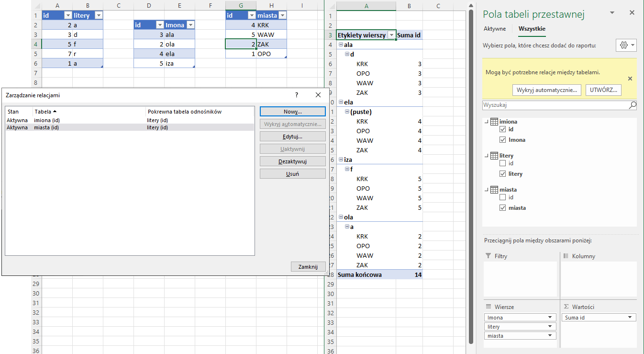The image size is (644, 354).
Task: Click the Edytuj... button
Action: click(293, 137)
